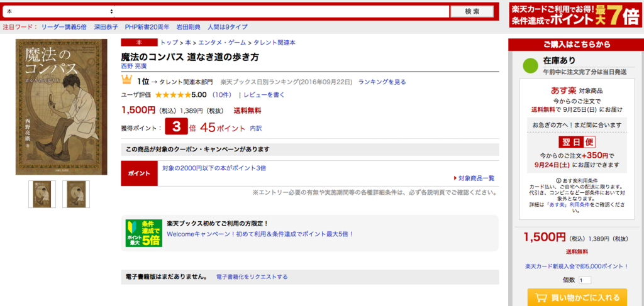The height and width of the screenshot is (306, 644).
Task: Click the 個数 quantity input field
Action: (585, 281)
